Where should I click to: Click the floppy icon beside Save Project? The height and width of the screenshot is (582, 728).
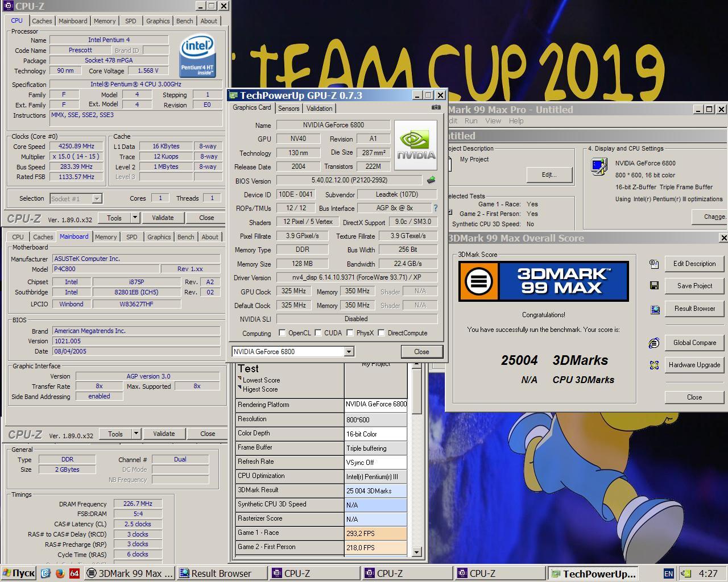654,286
